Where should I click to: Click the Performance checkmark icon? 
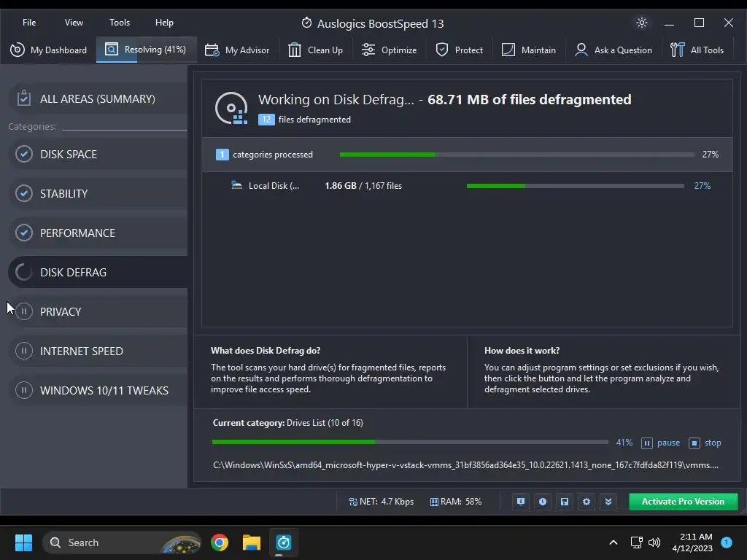coord(24,233)
